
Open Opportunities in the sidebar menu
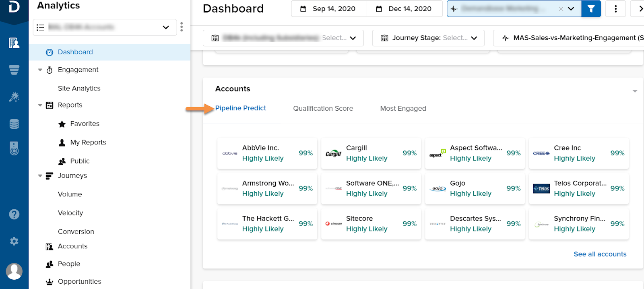click(x=80, y=282)
